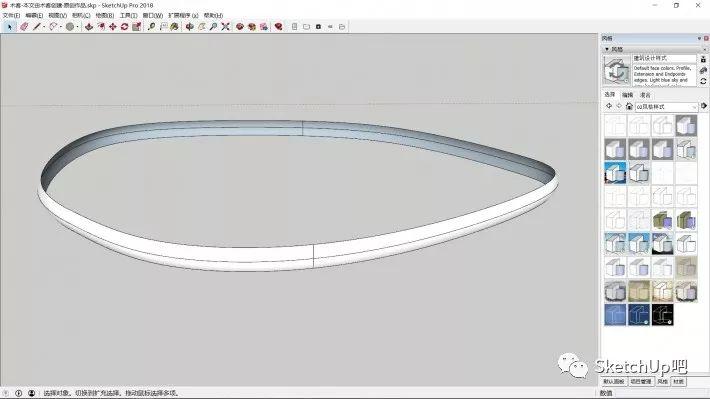710x399 pixels.
Task: Click the 材质 tray tab at bottom
Action: 678,381
